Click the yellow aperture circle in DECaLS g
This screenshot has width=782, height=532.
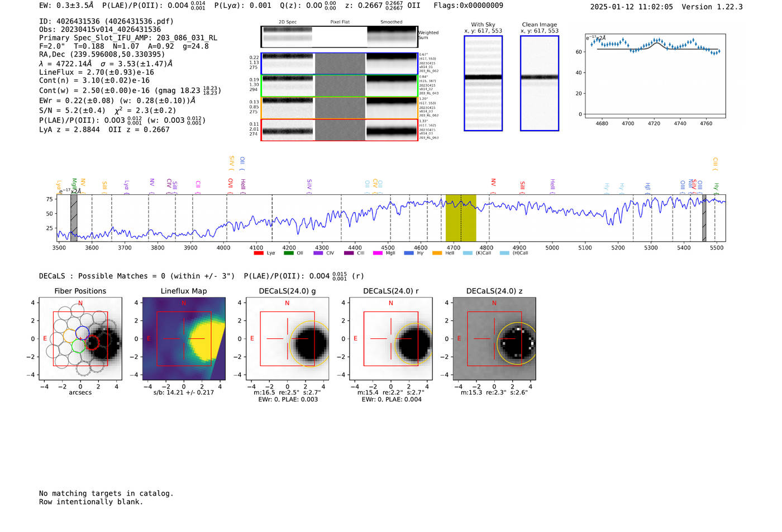coord(311,343)
